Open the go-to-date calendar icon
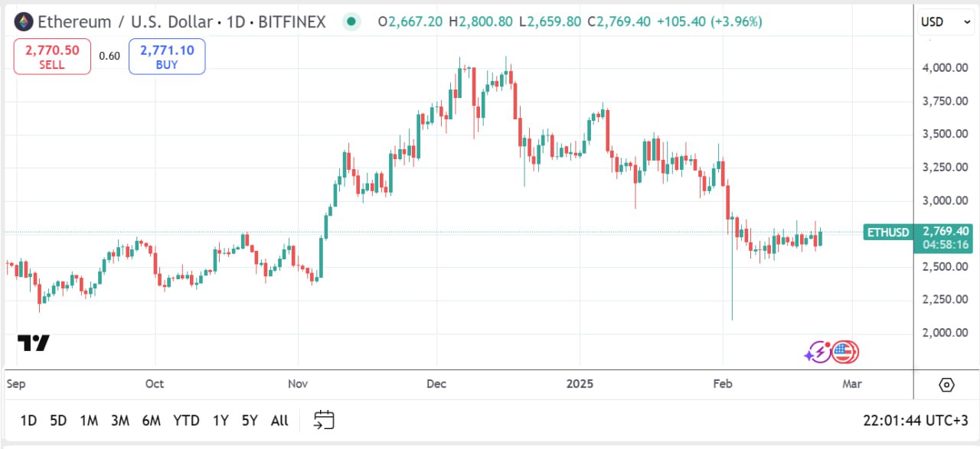980x449 pixels. [x=324, y=419]
